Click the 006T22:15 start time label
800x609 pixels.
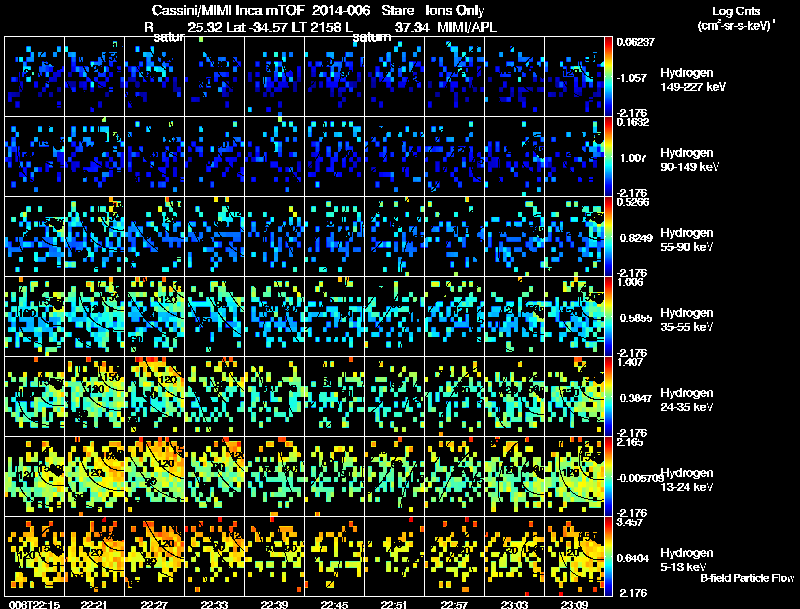coord(34,605)
